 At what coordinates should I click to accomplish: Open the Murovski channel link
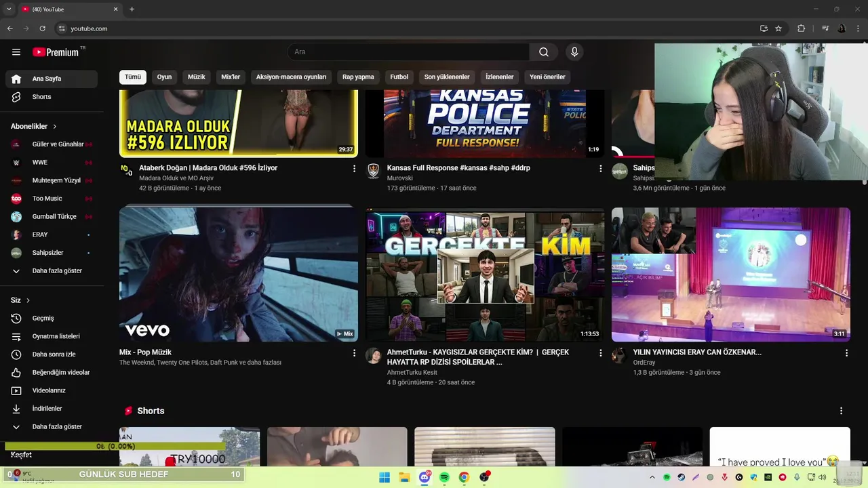tap(400, 178)
